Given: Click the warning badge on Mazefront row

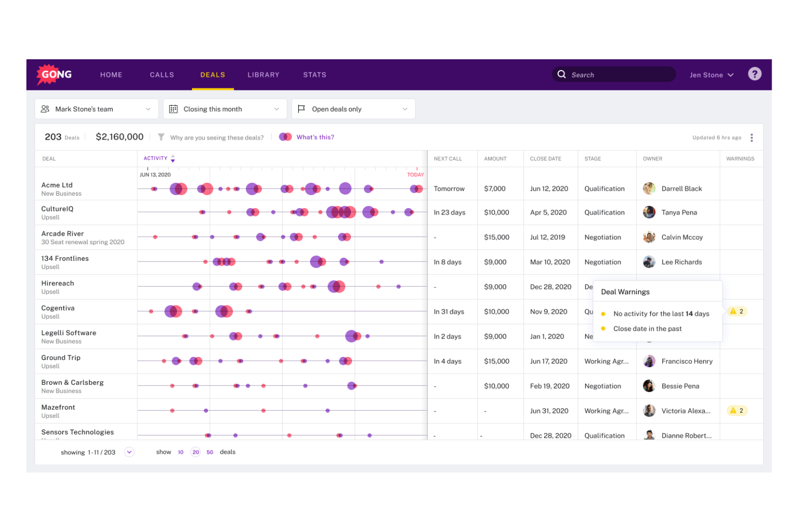Looking at the screenshot, I should coord(737,410).
